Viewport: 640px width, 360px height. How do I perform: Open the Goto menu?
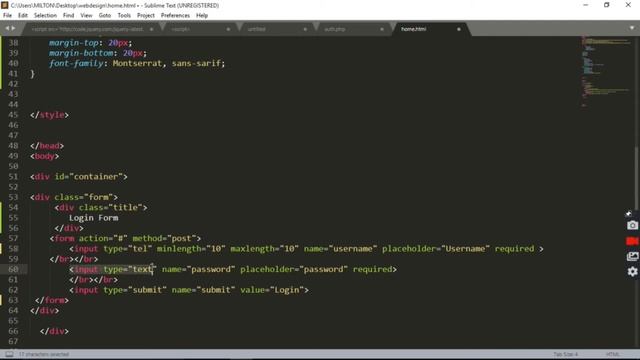tap(105, 16)
